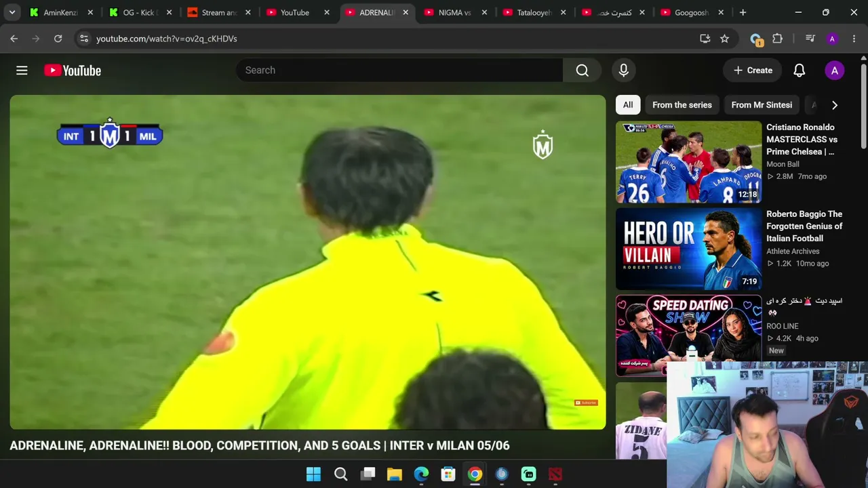Click the New badge under ROO LINE
Viewport: 868px width, 488px height.
click(x=776, y=350)
